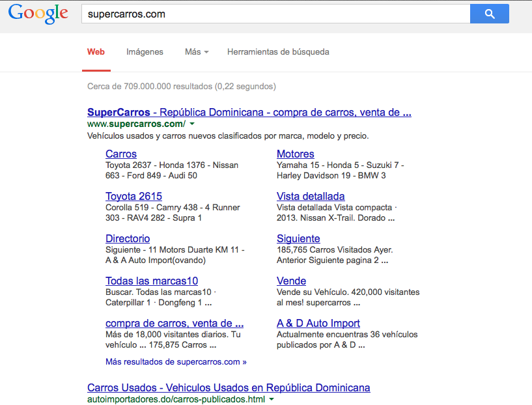Click the blue search magnifier button
The image size is (532, 405).
point(489,14)
